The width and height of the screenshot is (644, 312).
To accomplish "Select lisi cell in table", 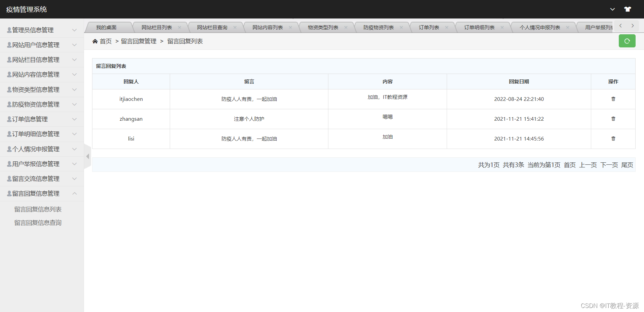I will click(x=131, y=139).
